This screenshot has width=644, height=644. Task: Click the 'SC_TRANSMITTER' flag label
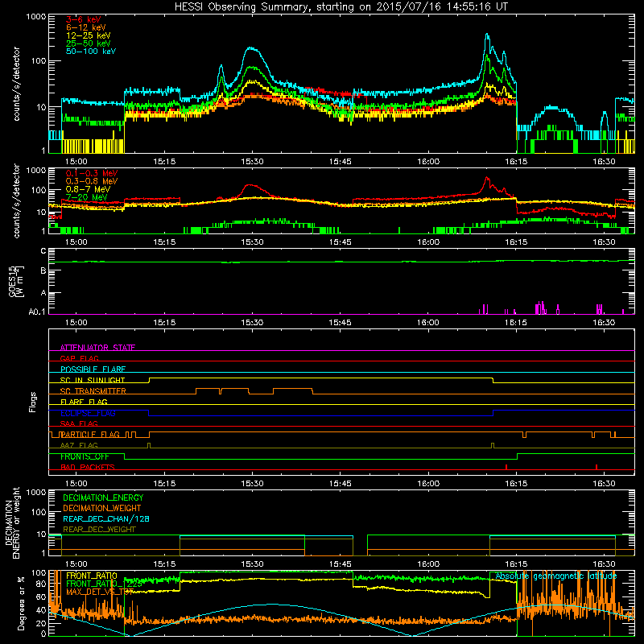pos(93,391)
